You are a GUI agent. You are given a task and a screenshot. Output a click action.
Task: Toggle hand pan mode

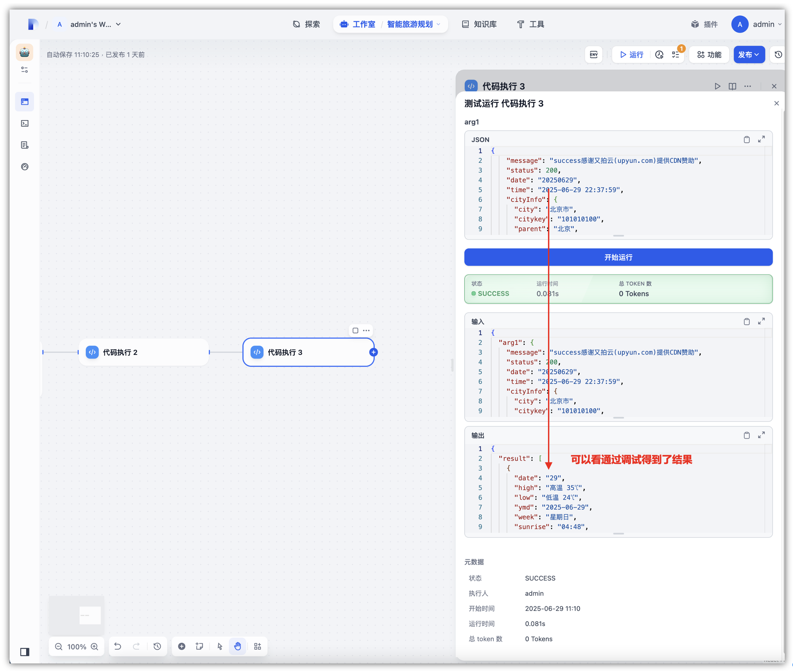pyautogui.click(x=237, y=647)
